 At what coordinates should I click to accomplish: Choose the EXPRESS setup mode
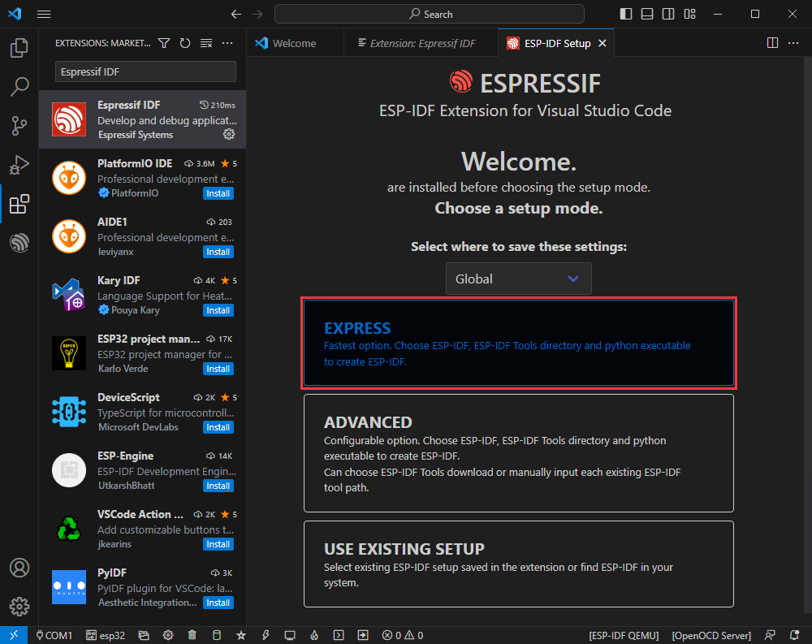point(518,343)
